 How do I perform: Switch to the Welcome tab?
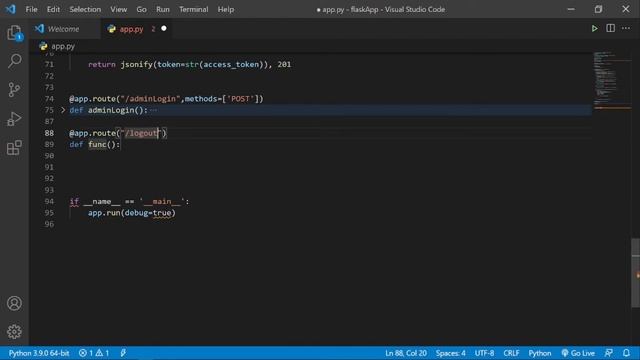(63, 29)
